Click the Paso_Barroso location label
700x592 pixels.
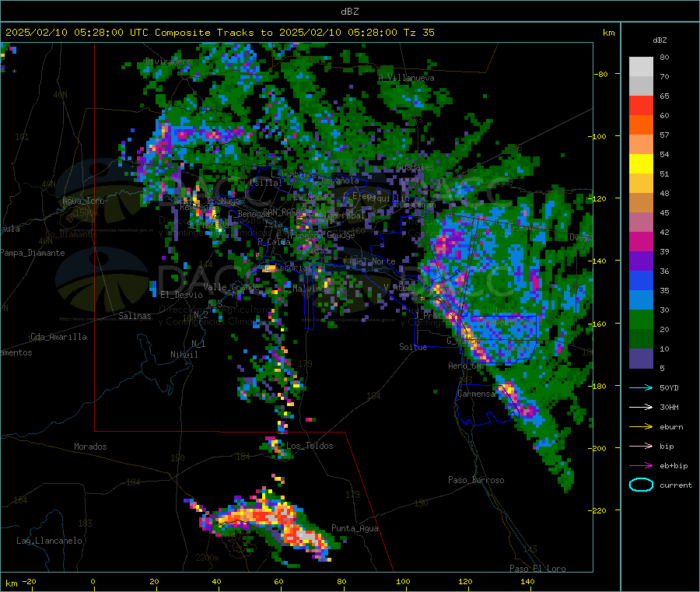pos(476,480)
